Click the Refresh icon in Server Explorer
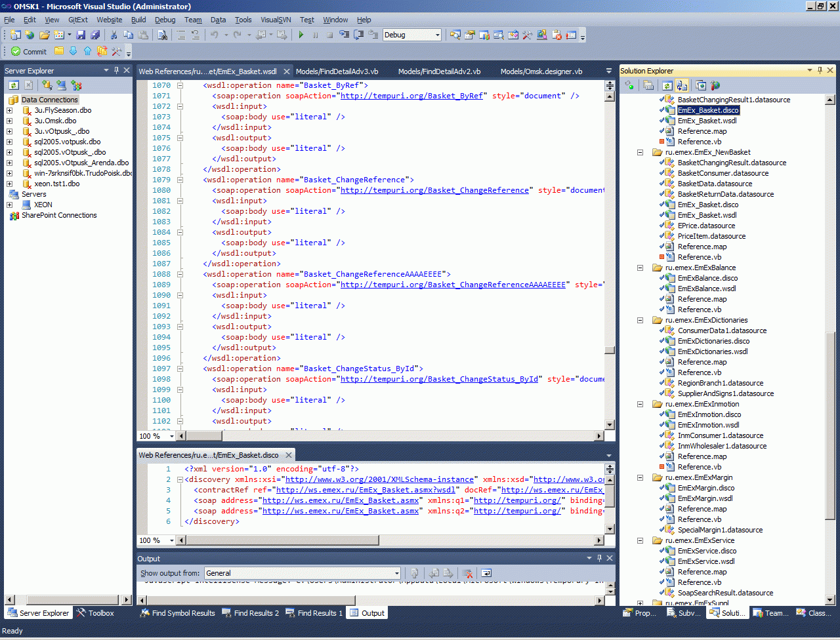 (14, 85)
